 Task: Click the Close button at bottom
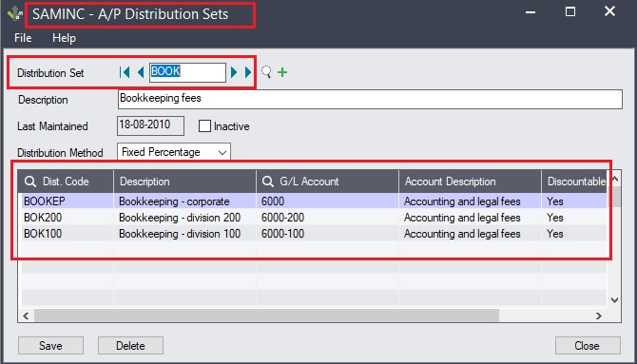coord(588,346)
